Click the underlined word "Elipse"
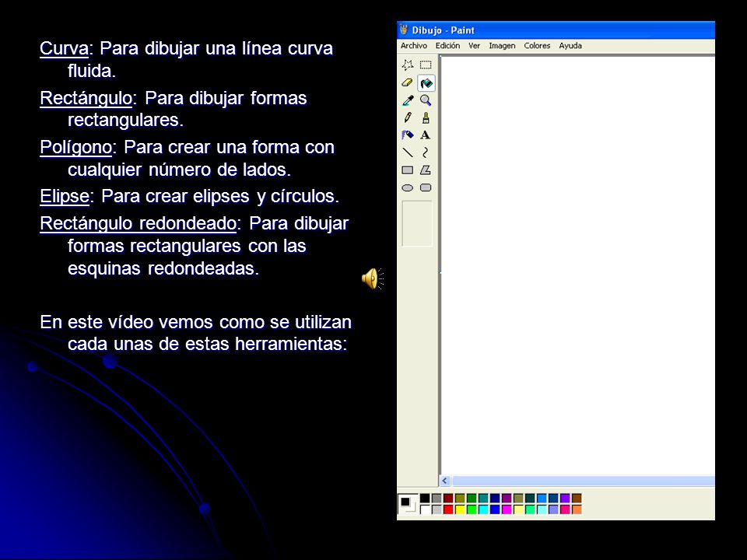Image resolution: width=747 pixels, height=560 pixels. [x=65, y=196]
